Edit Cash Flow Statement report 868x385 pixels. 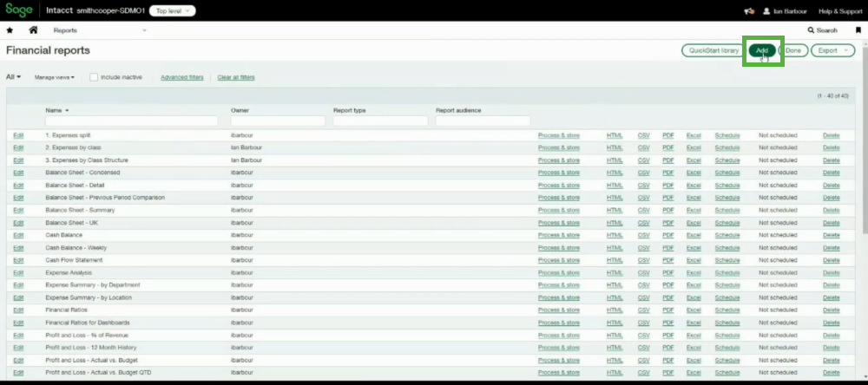[18, 260]
